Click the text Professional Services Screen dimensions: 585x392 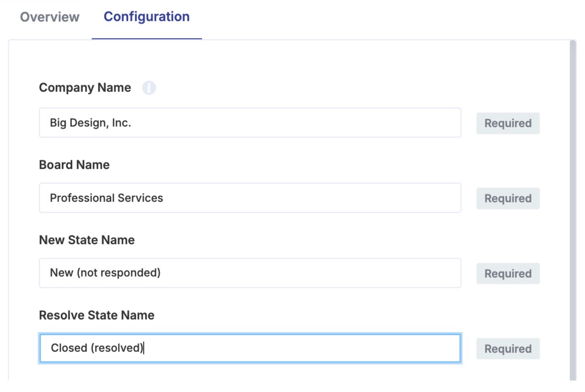(106, 198)
